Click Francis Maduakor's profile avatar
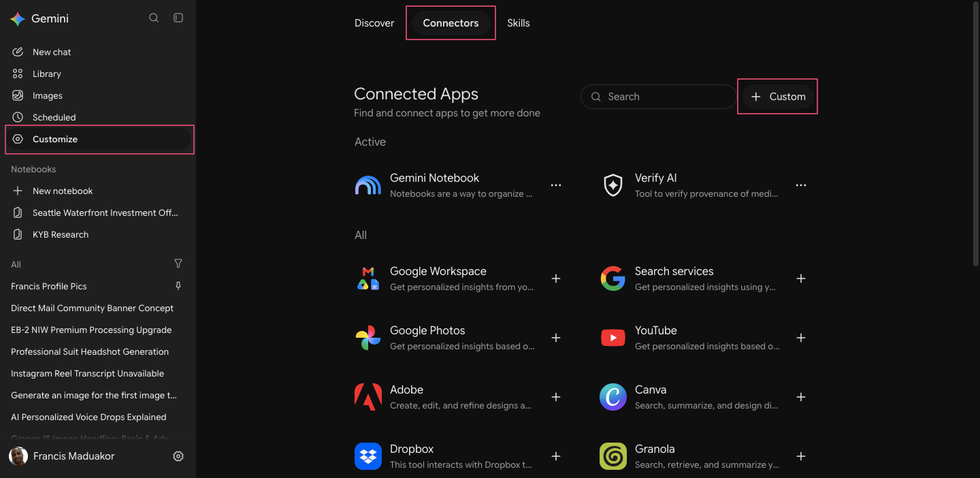 18,456
